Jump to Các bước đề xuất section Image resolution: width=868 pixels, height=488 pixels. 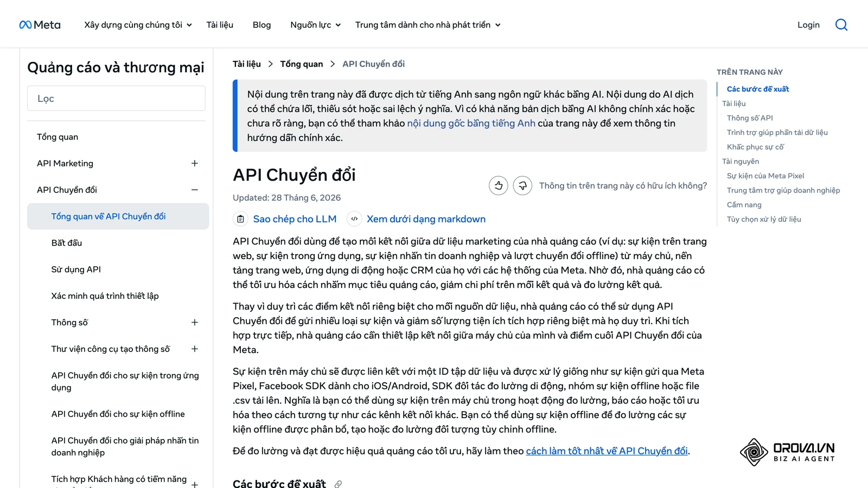click(758, 89)
